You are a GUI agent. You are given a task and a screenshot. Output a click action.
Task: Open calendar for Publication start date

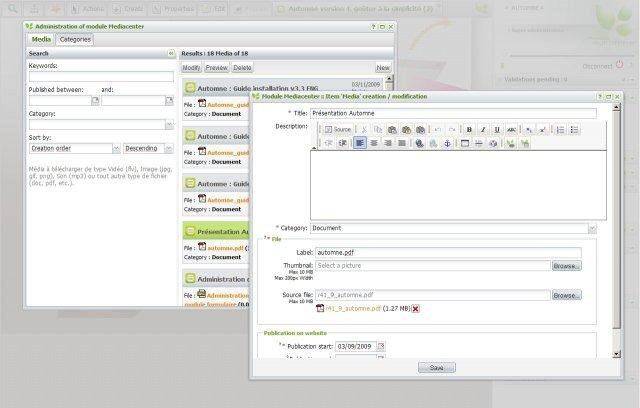tap(381, 346)
